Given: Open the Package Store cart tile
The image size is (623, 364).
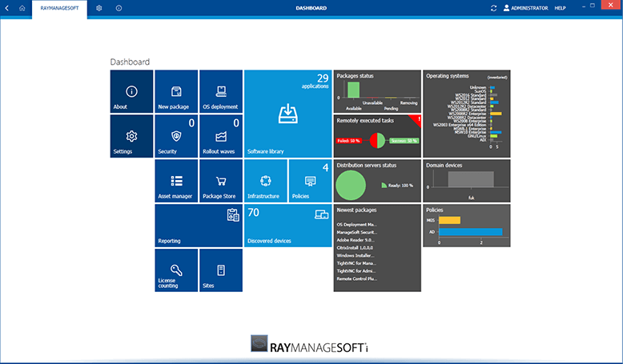Looking at the screenshot, I should tap(221, 181).
